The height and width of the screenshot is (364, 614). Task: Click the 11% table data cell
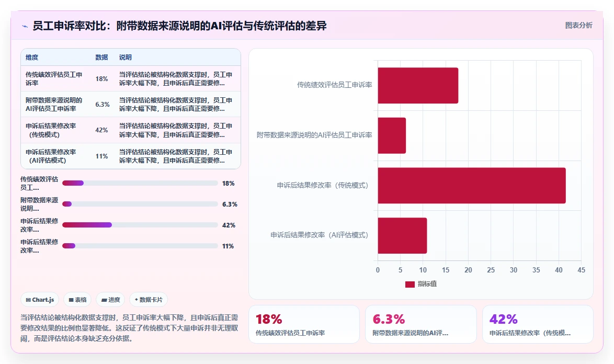click(x=101, y=156)
